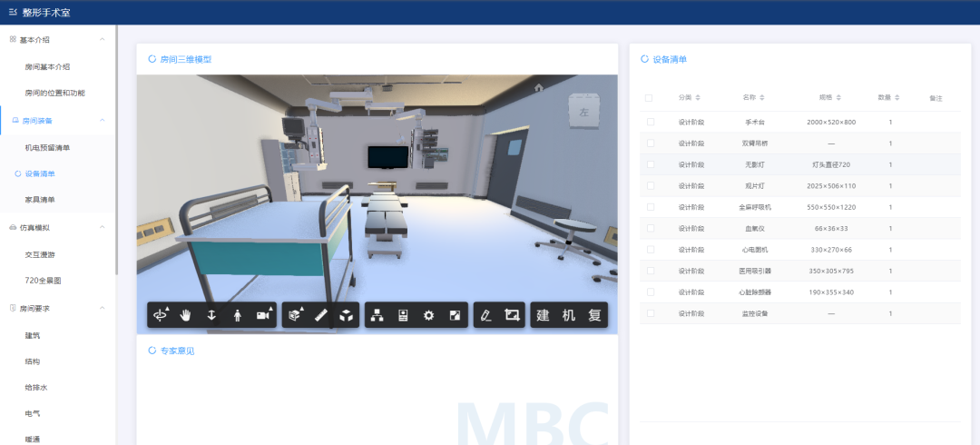
Task: Collapse the 基本介绍 section chevron
Action: (103, 39)
